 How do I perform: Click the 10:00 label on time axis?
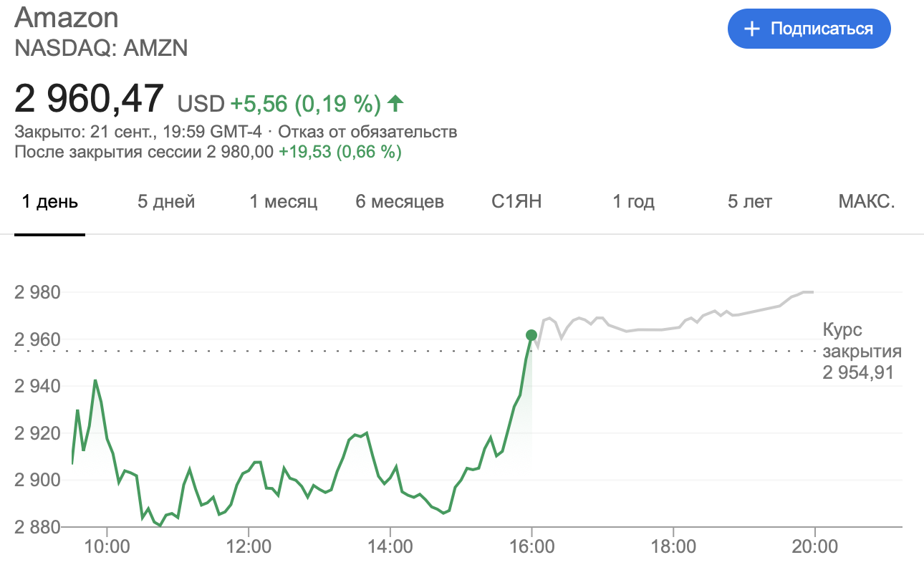tap(107, 547)
